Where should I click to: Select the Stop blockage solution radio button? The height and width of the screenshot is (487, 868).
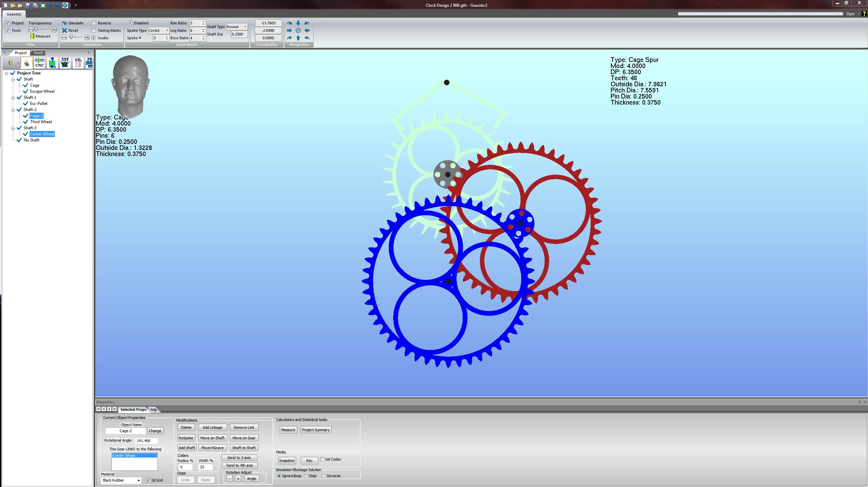pos(306,476)
